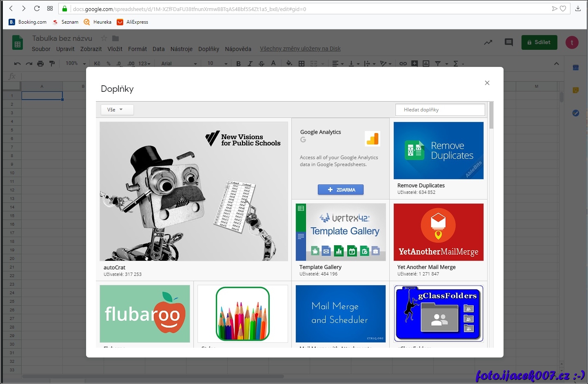Toggle italic text formatting

click(250, 64)
